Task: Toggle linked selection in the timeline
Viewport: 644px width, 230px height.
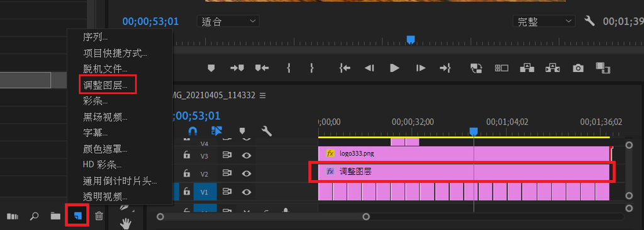Action: (216, 131)
